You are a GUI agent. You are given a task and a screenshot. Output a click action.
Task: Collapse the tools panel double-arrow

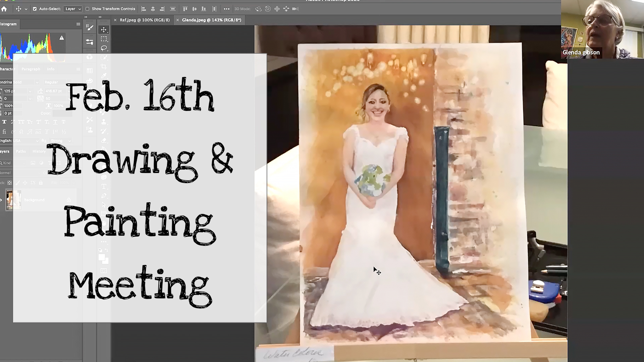tap(100, 17)
